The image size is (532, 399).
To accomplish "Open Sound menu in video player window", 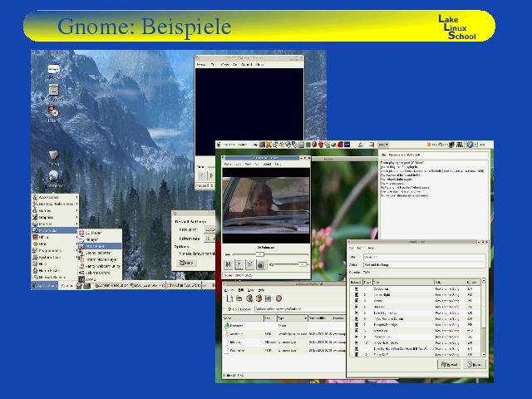I will coord(267,164).
